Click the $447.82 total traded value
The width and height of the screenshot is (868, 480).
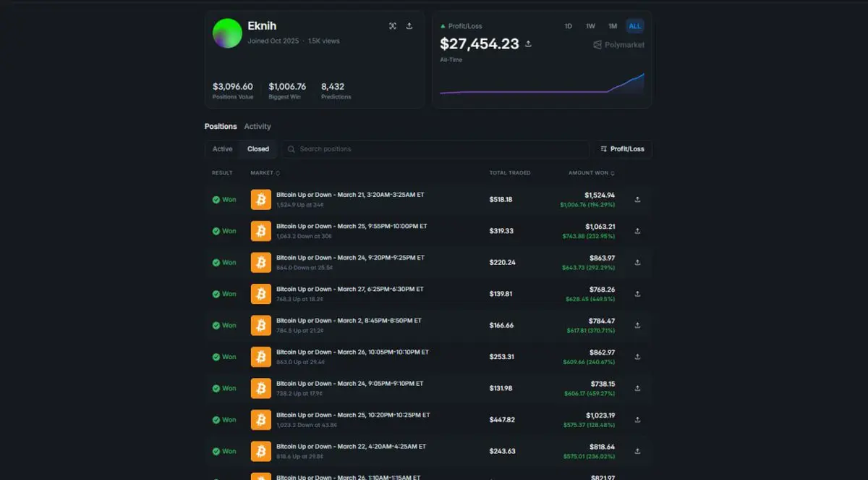click(501, 420)
